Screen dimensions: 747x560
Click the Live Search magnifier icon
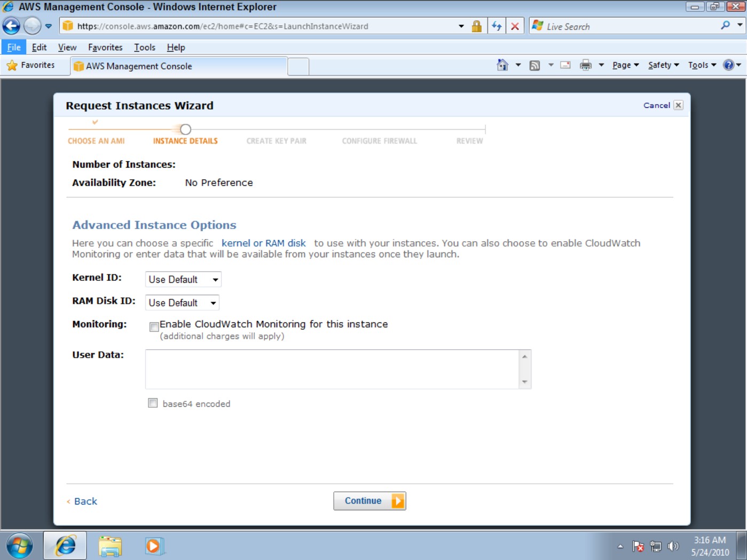[725, 26]
